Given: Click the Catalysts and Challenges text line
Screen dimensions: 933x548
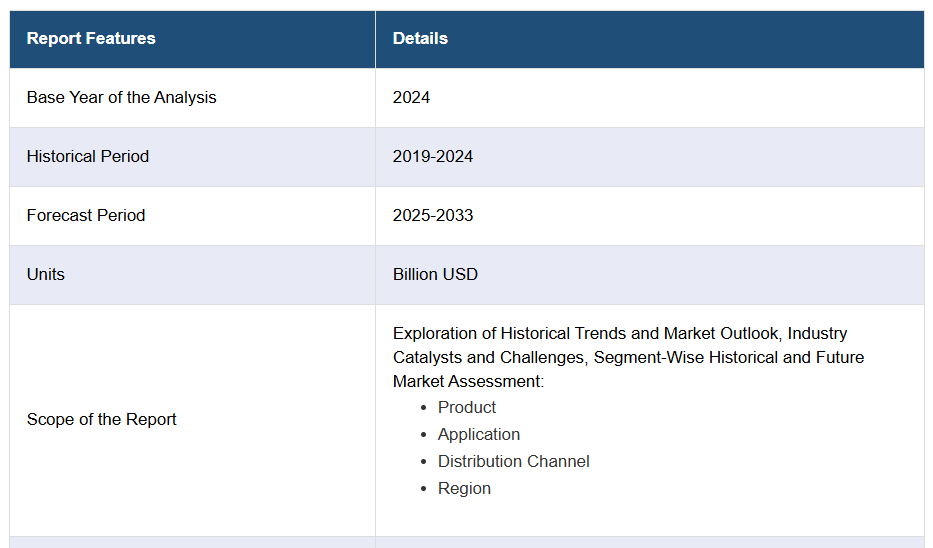Looking at the screenshot, I should (x=628, y=358).
